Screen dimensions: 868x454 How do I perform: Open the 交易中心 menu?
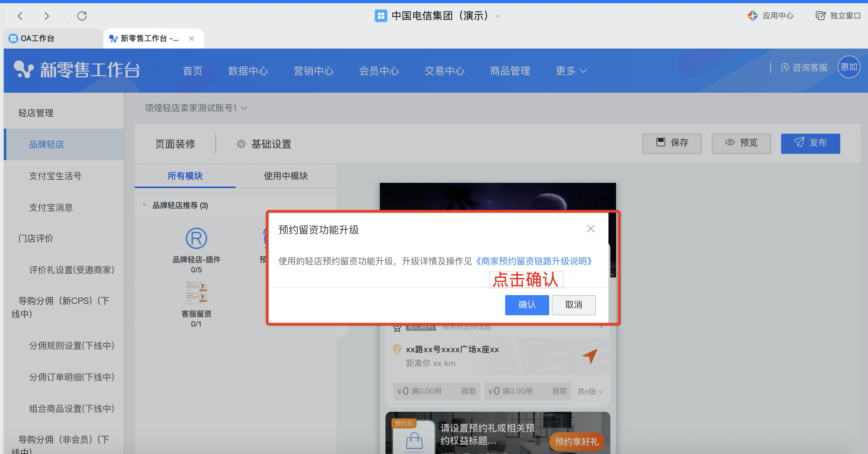pos(444,71)
